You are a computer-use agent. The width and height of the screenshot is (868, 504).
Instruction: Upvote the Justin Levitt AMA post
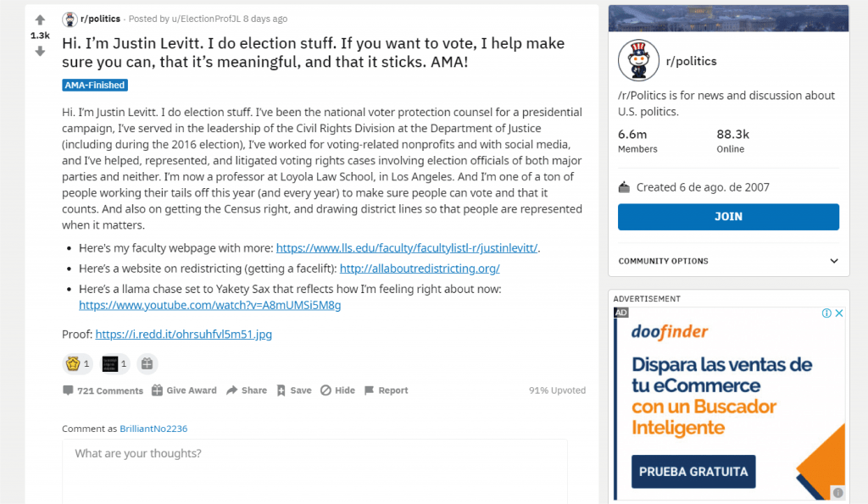40,20
